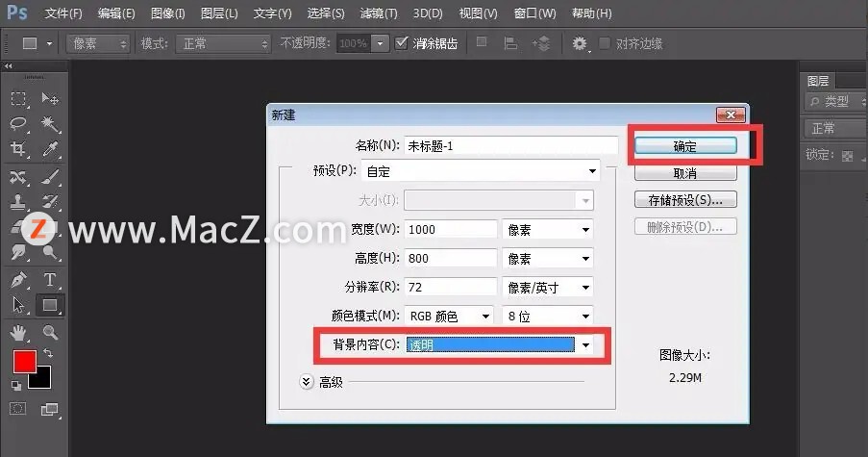The image size is (868, 457).
Task: Open the gear settings in options bar
Action: coord(580,43)
